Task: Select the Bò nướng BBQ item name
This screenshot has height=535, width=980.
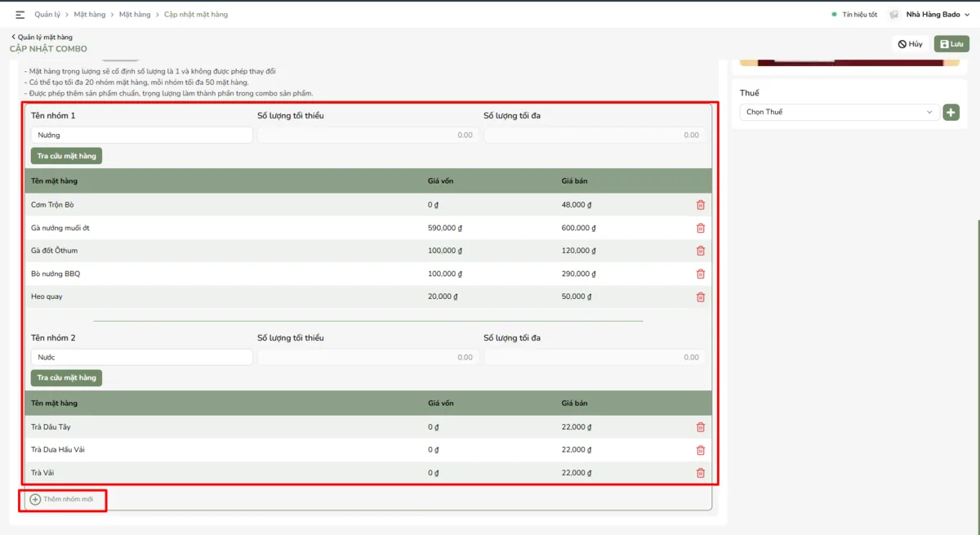Action: (x=56, y=274)
